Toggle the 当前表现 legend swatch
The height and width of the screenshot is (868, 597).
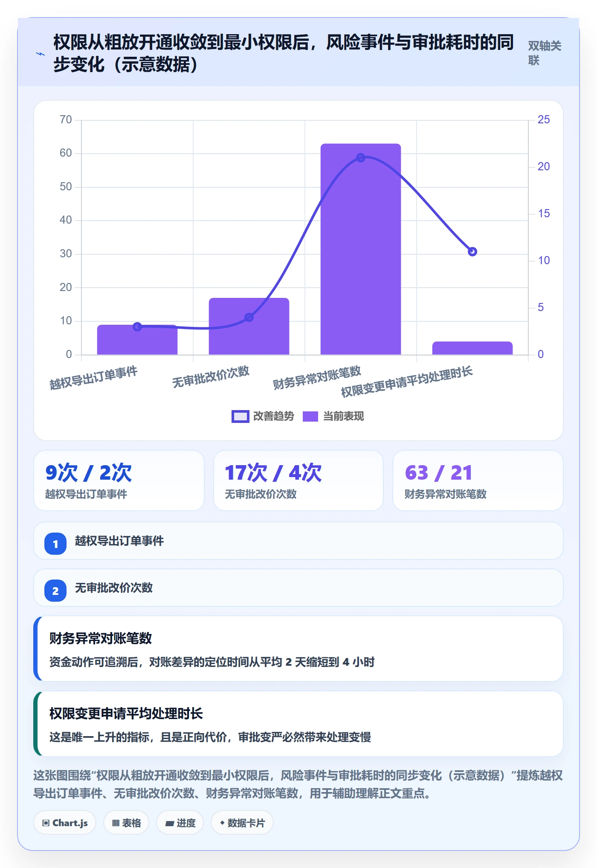tap(310, 417)
